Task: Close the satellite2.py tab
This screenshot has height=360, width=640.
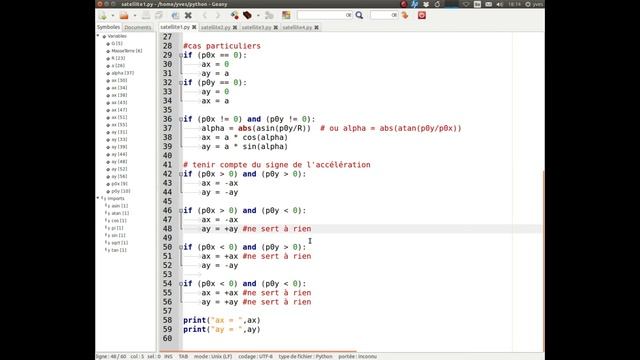Action: click(235, 27)
